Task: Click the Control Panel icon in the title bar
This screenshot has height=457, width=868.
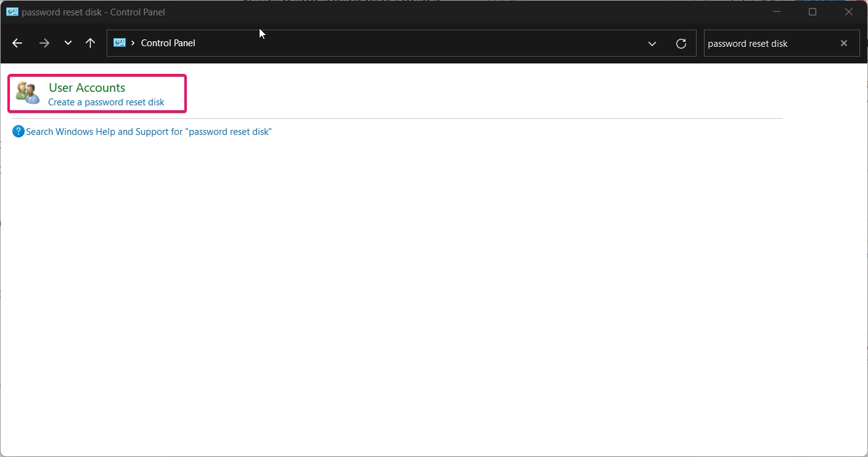Action: (12, 12)
